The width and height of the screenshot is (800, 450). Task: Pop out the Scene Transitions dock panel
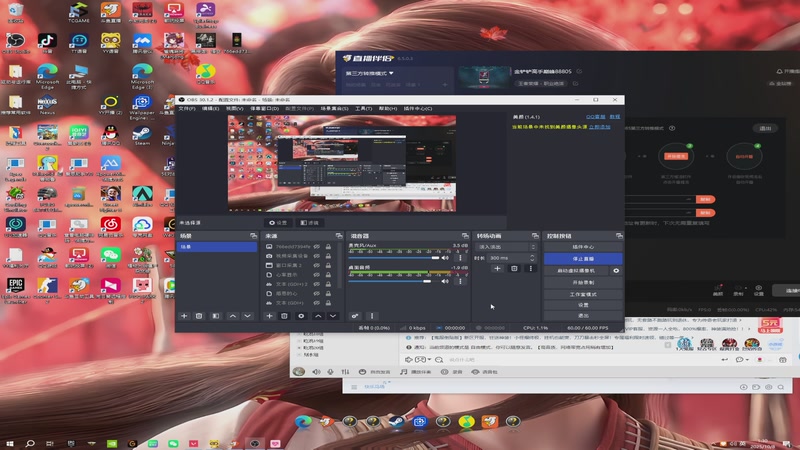pos(535,236)
